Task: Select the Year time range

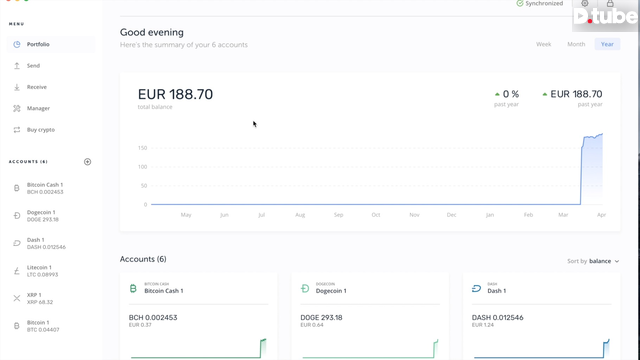Action: (x=607, y=44)
